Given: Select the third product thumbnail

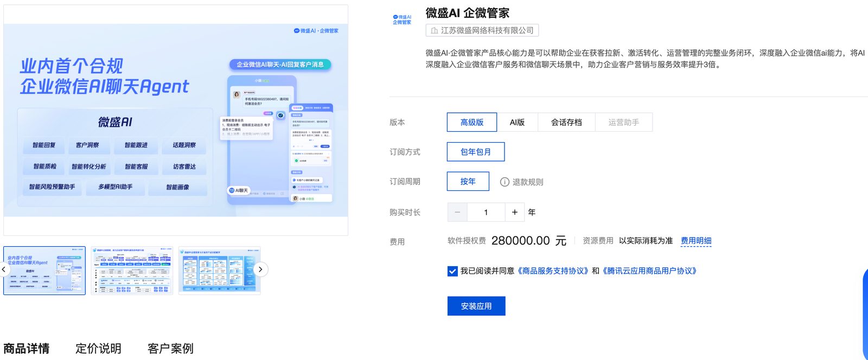Looking at the screenshot, I should (220, 271).
